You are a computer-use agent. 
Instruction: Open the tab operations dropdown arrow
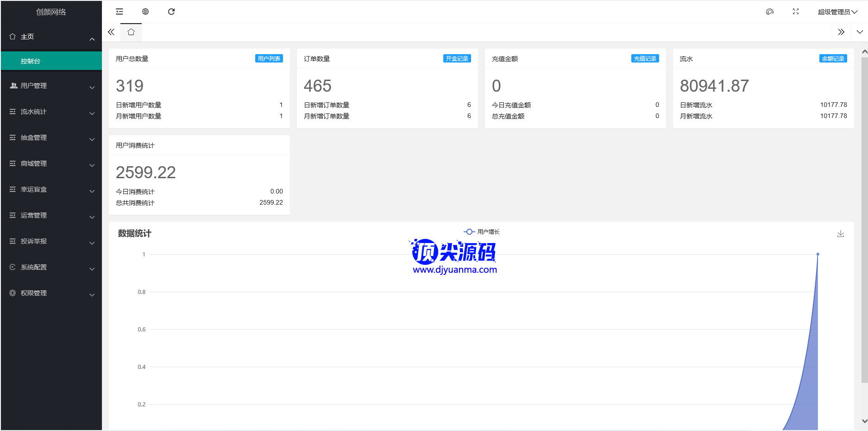860,32
